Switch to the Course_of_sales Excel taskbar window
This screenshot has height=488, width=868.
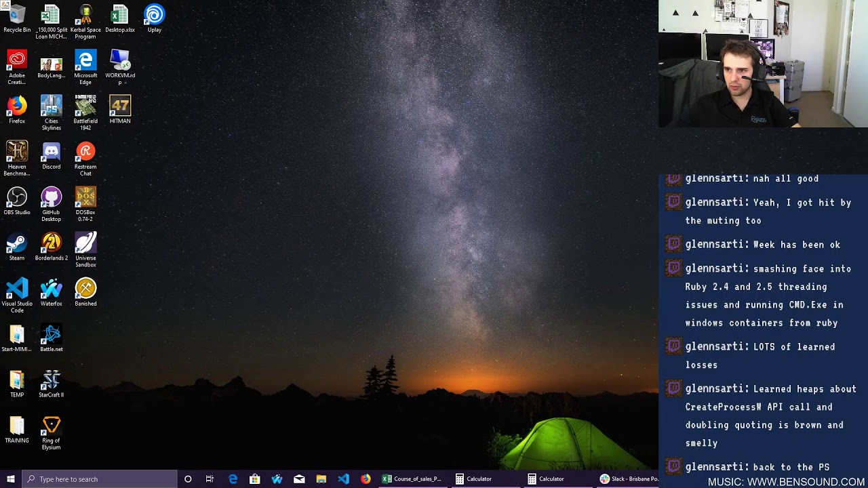click(412, 479)
